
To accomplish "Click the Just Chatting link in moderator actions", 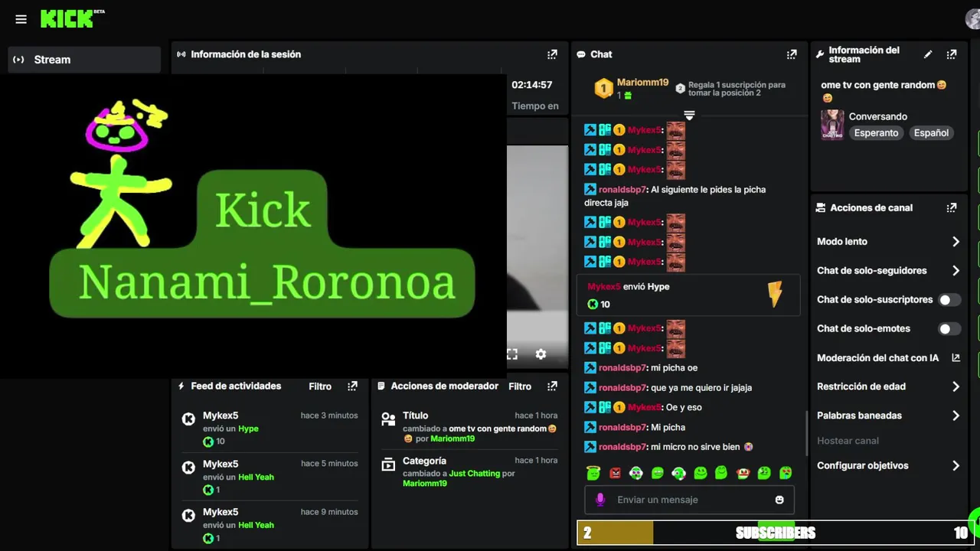I will pyautogui.click(x=474, y=474).
